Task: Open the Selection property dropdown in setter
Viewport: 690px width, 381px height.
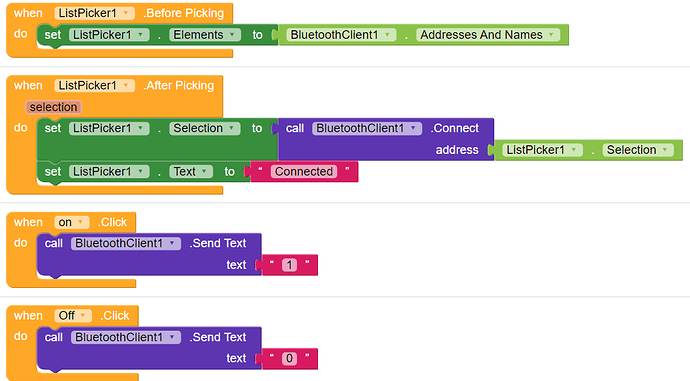Action: pyautogui.click(x=205, y=128)
